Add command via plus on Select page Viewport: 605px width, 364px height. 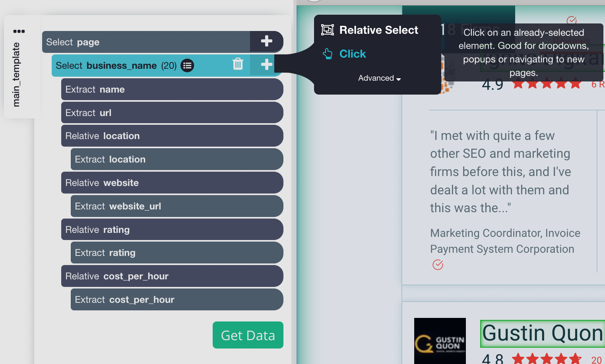(266, 41)
